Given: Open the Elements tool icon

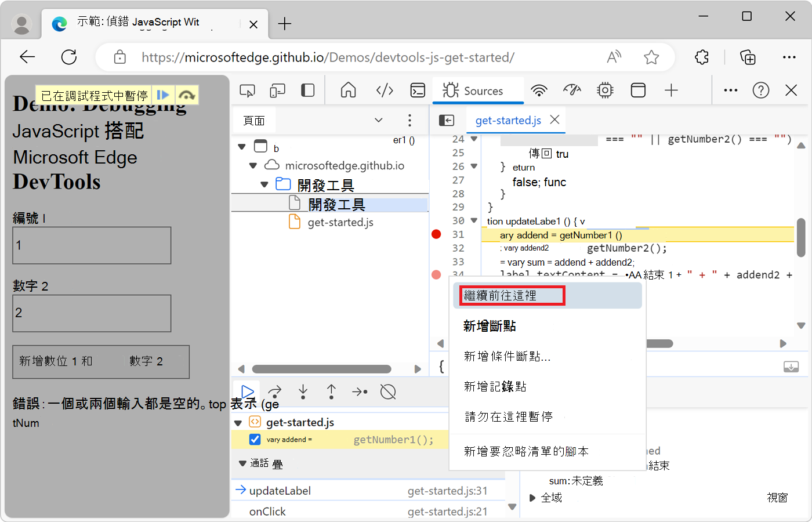Looking at the screenshot, I should (x=385, y=90).
